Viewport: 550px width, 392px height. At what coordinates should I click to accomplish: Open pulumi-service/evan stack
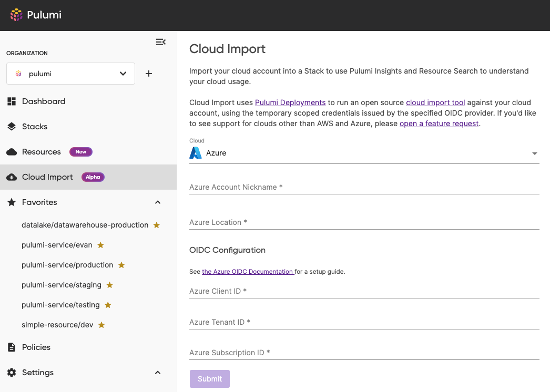click(57, 245)
